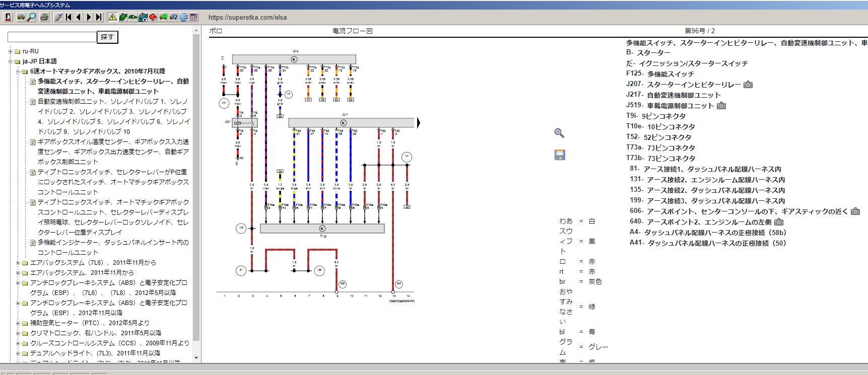Image resolution: width=868 pixels, height=375 pixels.
Task: Go to the next page arrow
Action: (89, 17)
